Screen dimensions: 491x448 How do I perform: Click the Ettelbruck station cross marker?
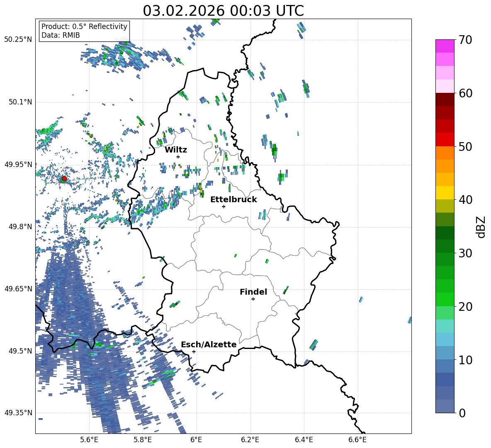[224, 206]
